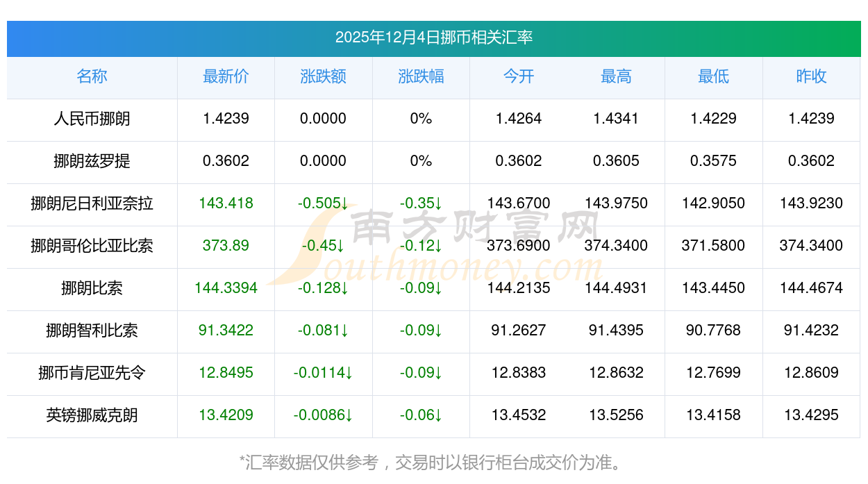The width and height of the screenshot is (868, 484).
Task: Click the previous close 91.4232
Action: (x=811, y=331)
